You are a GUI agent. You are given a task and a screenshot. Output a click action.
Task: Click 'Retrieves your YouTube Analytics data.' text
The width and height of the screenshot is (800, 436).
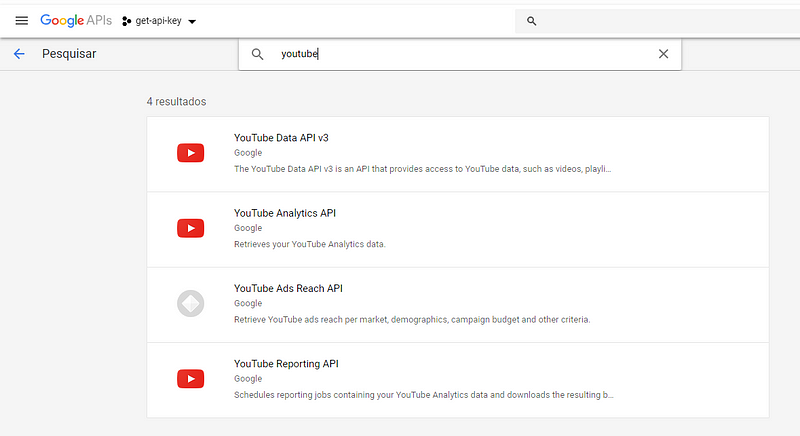[x=310, y=244]
